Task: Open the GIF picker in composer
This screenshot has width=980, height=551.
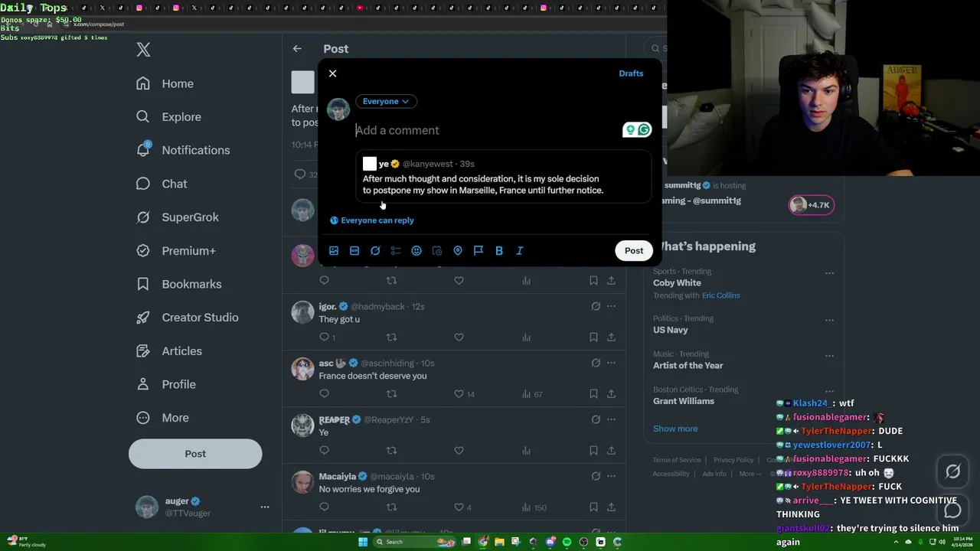Action: (354, 250)
